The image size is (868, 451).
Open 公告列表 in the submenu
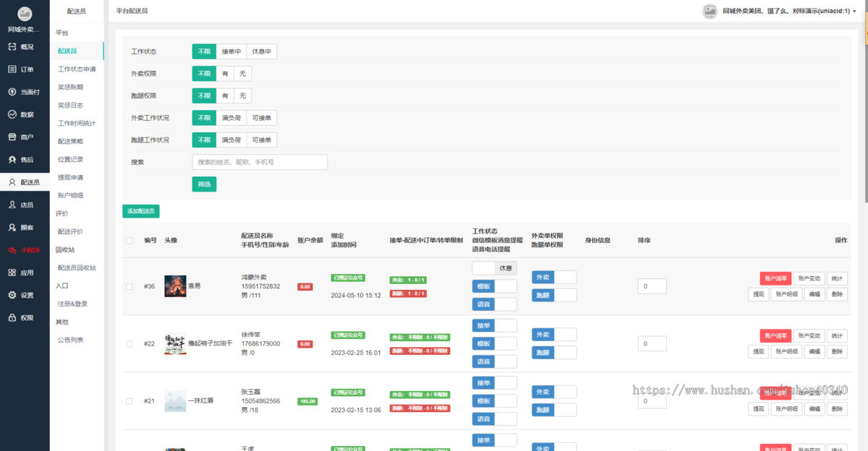pos(71,340)
